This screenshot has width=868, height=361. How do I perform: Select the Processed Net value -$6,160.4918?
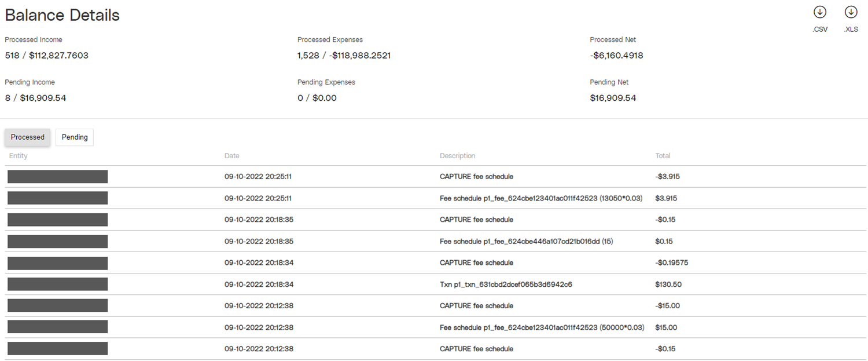pos(616,56)
